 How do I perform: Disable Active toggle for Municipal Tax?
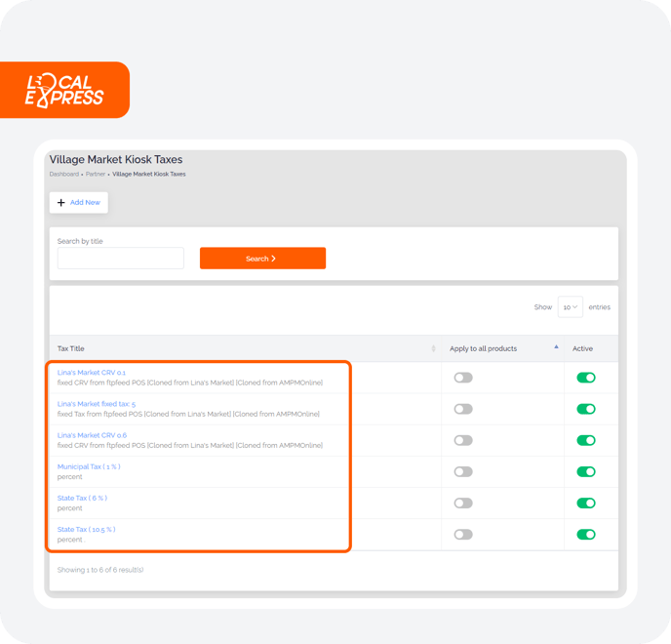pyautogui.click(x=586, y=472)
